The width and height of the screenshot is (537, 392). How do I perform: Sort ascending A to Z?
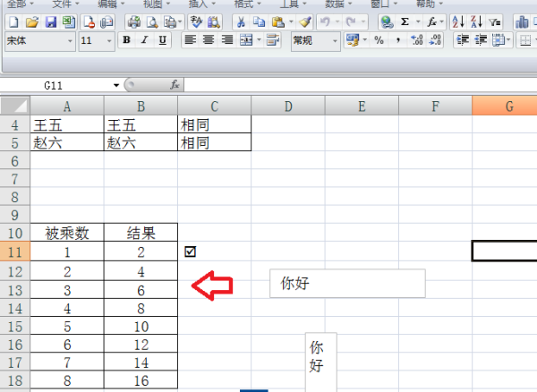pos(458,22)
